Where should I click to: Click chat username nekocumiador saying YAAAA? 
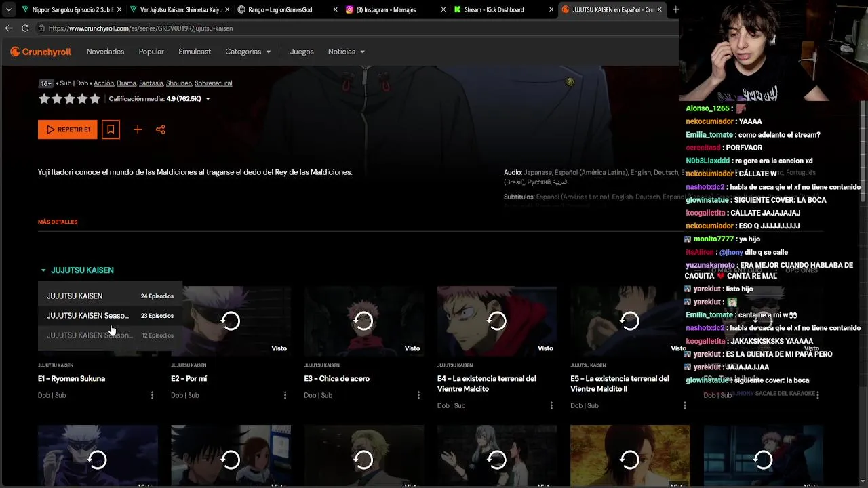point(709,121)
